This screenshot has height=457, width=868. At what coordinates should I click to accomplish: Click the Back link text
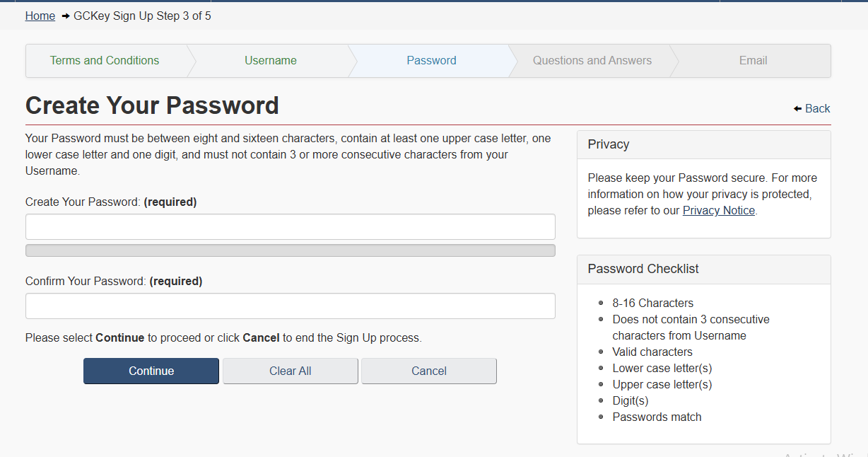pyautogui.click(x=818, y=108)
